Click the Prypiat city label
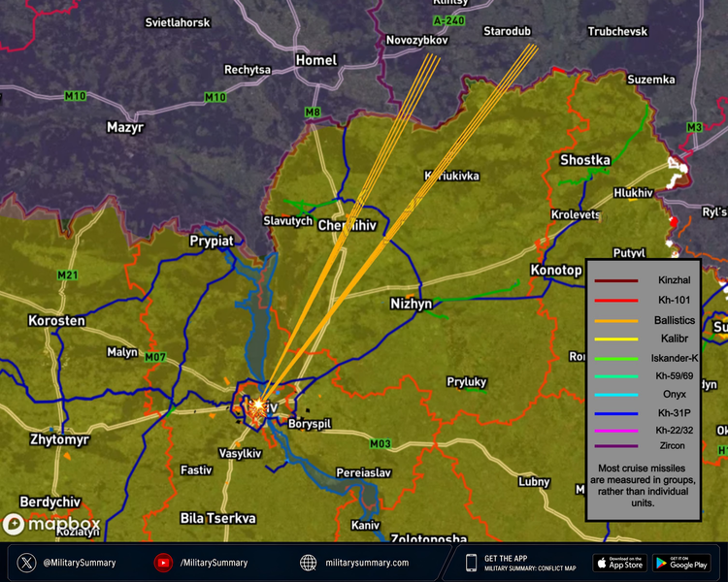The image size is (728, 582). 212,242
